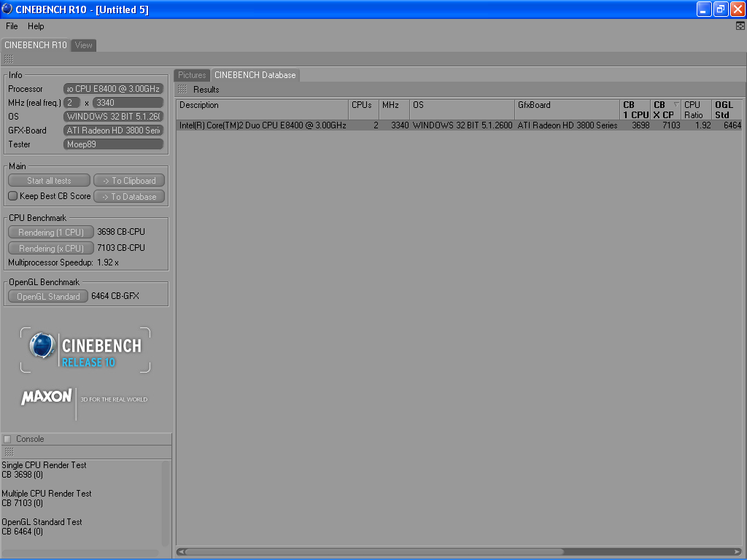
Task: Click the sort arrow on CB X CP column
Action: coord(676,104)
